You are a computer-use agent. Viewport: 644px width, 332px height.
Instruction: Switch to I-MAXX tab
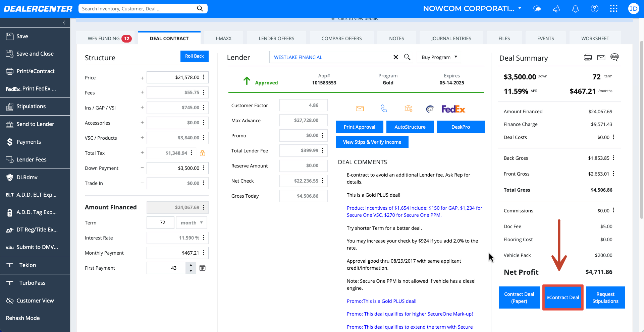(x=224, y=38)
